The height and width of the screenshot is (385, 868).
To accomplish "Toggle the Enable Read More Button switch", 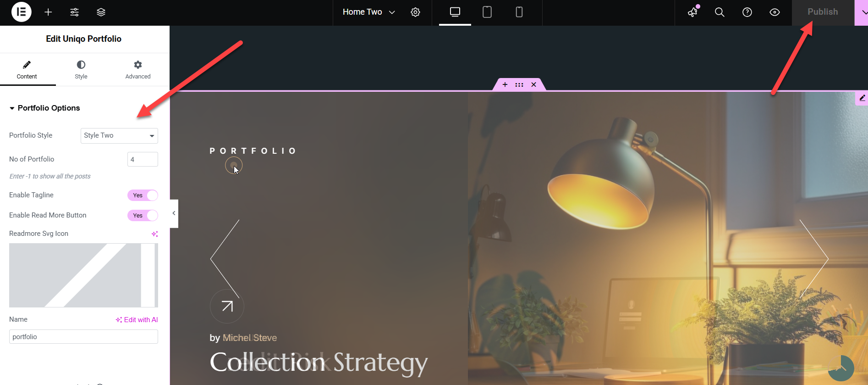I will 143,216.
